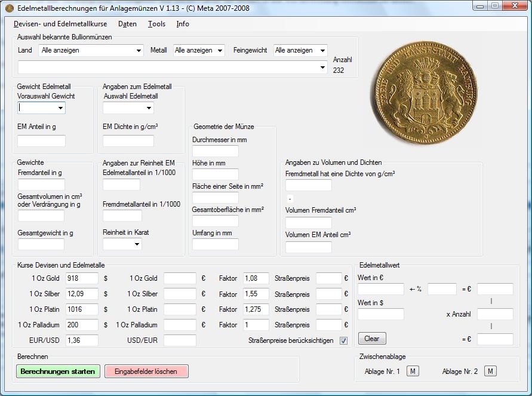Click the Durchmesser in mm input field

[x=215, y=151]
